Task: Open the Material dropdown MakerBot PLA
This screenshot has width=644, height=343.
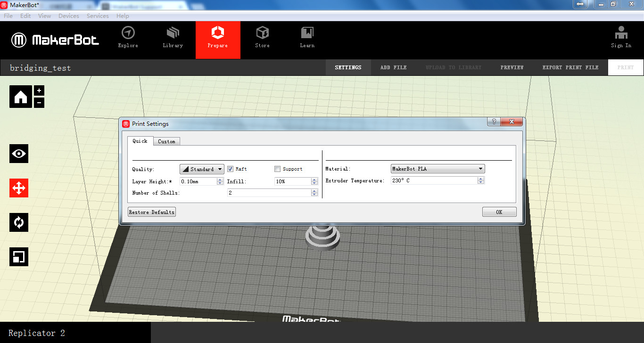Action: tap(438, 169)
